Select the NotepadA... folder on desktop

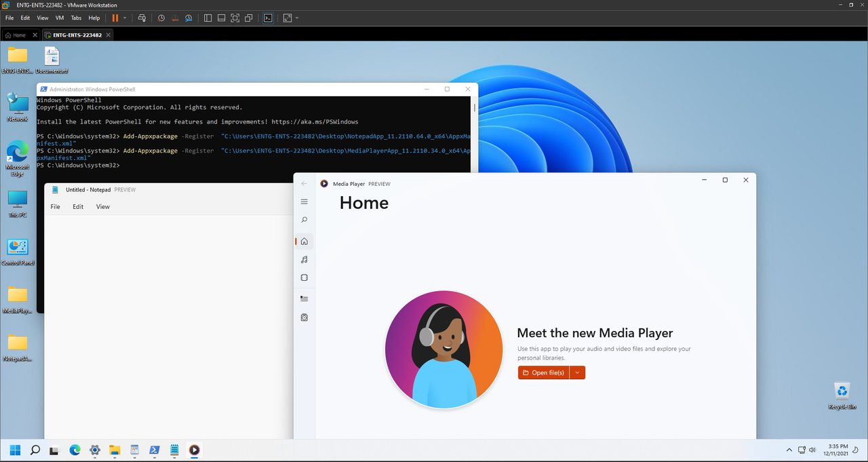point(18,348)
